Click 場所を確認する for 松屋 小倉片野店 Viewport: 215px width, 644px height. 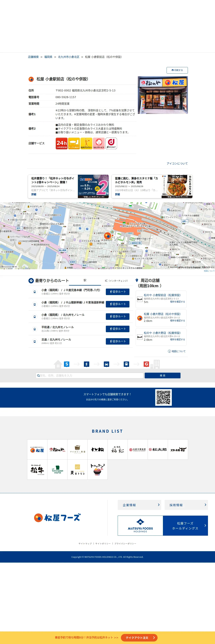177,320
